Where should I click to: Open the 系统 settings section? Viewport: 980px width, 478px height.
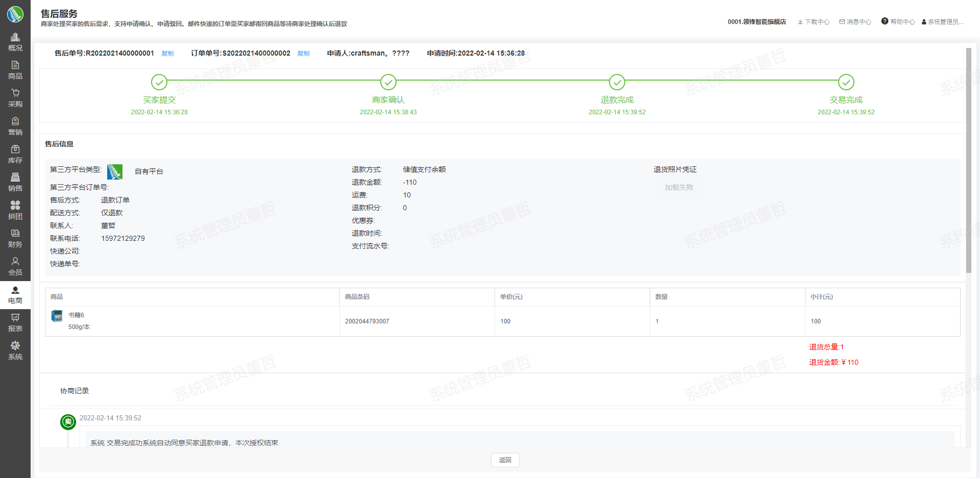(15, 351)
